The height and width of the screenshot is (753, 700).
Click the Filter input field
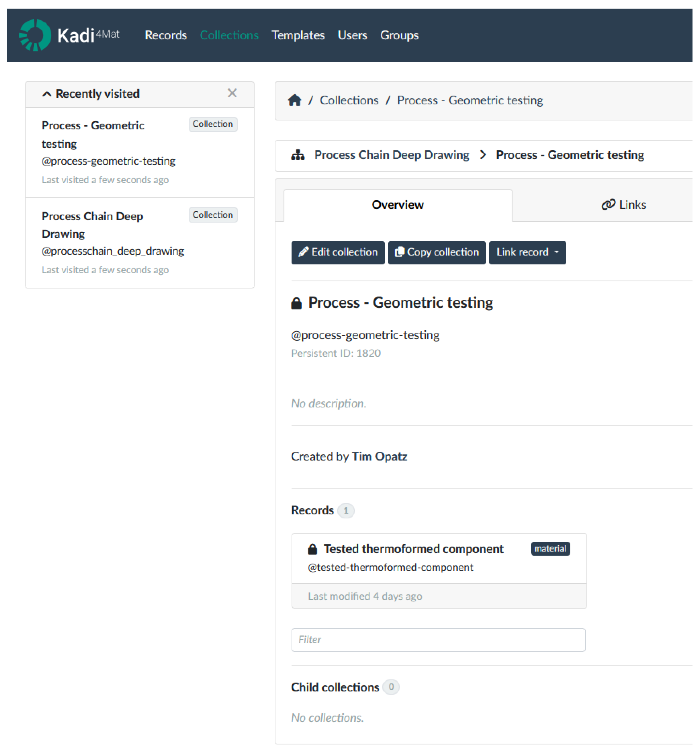pyautogui.click(x=438, y=640)
